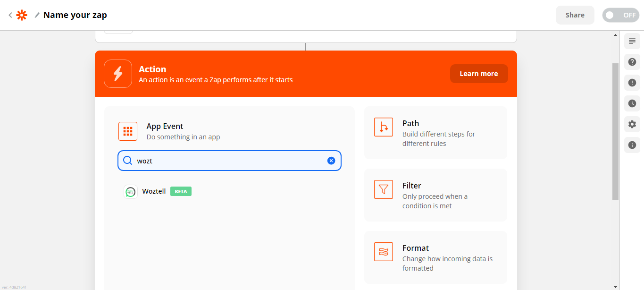Choose the Format step option
Screen dimensions: 644x290
tap(435, 257)
